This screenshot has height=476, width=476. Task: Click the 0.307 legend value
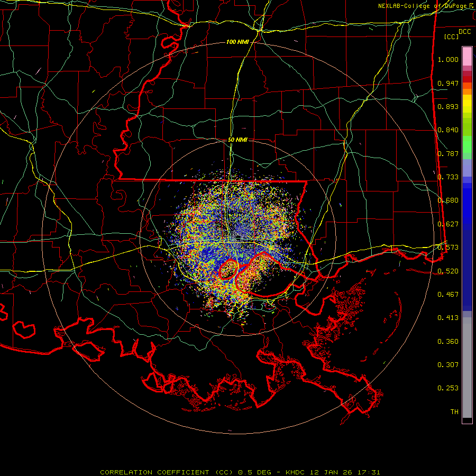(448, 365)
